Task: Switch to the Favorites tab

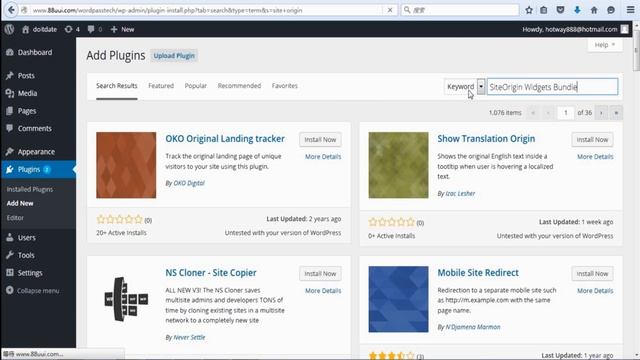Action: click(x=284, y=86)
